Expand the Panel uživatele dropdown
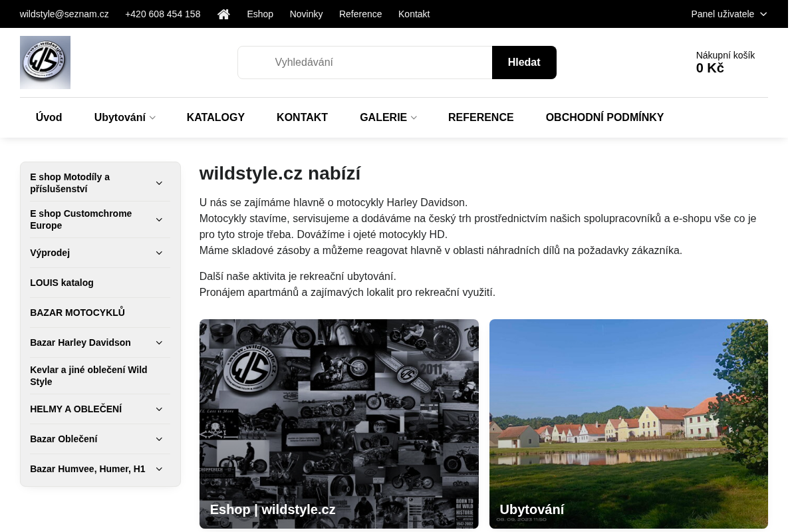 (x=729, y=14)
